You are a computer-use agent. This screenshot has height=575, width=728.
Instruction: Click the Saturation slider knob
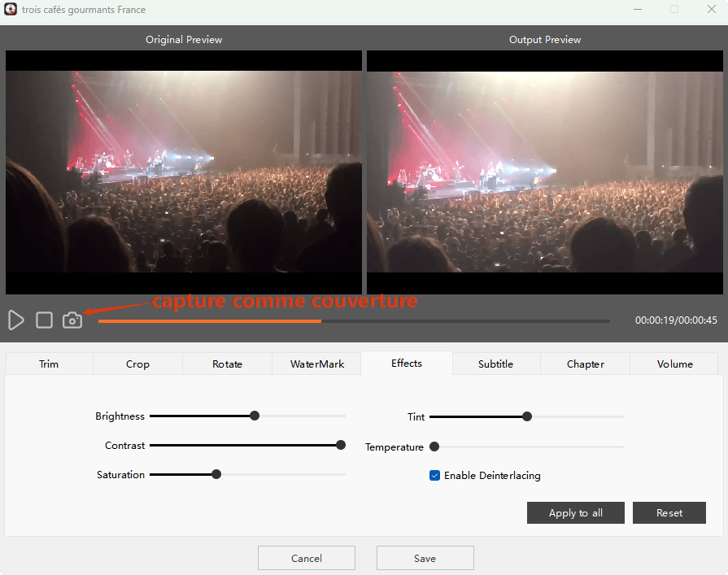tap(216, 474)
